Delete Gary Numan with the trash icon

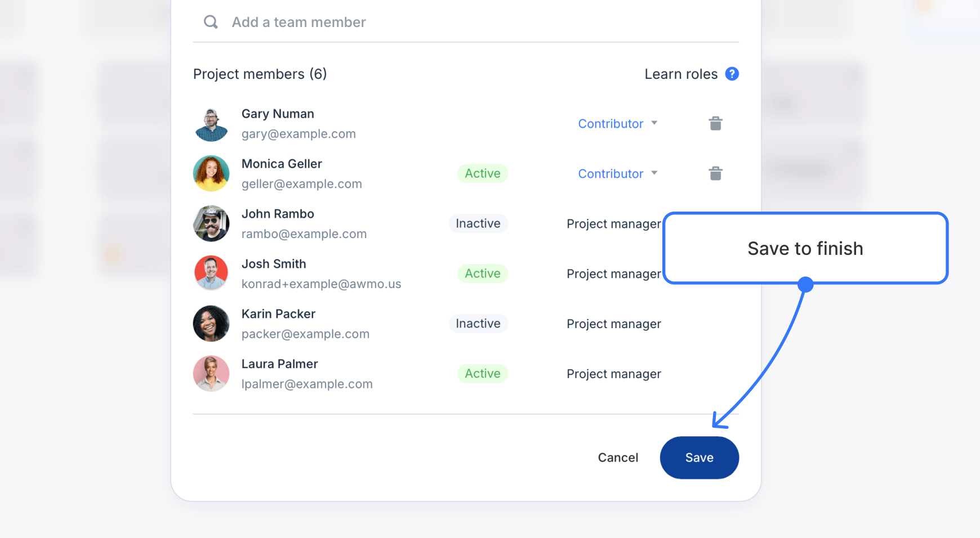[x=715, y=123]
